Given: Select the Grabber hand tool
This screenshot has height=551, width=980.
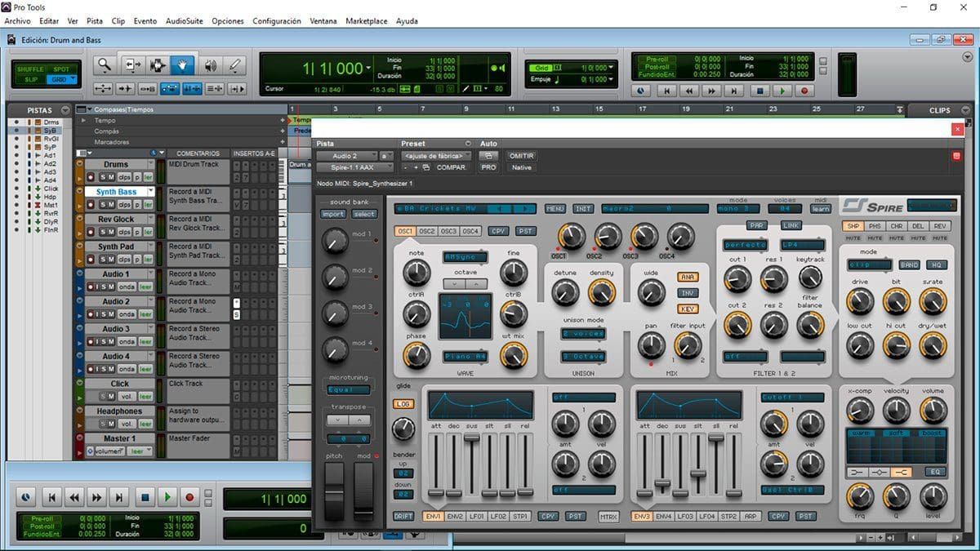Looking at the screenshot, I should coord(183,65).
